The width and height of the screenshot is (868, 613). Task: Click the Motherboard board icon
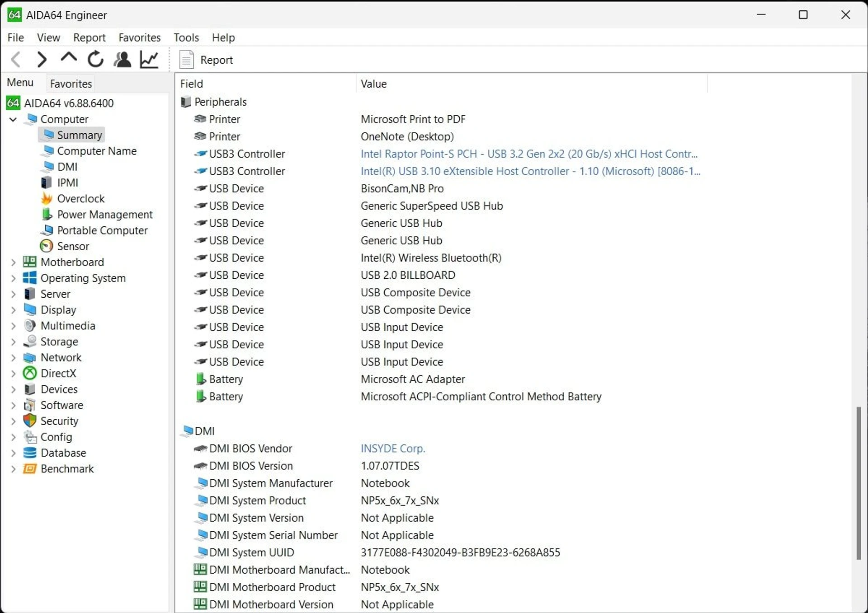pyautogui.click(x=30, y=262)
